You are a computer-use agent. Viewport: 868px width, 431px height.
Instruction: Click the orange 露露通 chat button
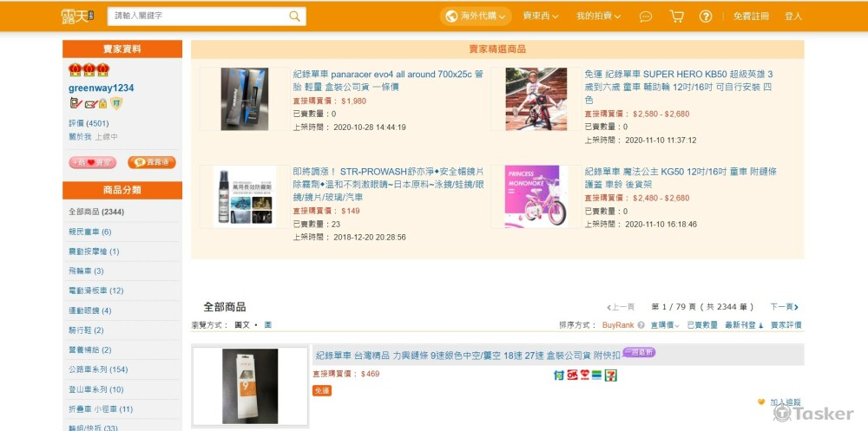click(x=152, y=163)
